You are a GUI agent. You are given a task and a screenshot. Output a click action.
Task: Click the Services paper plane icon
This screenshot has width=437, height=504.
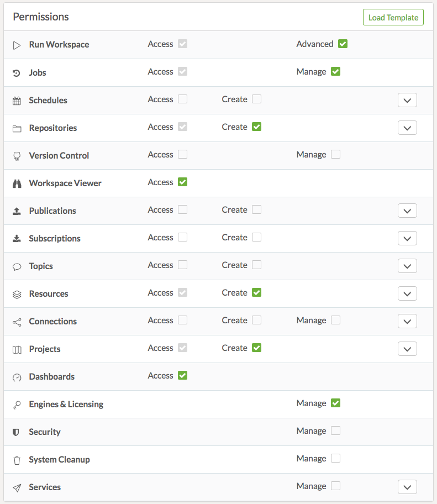[x=17, y=487]
